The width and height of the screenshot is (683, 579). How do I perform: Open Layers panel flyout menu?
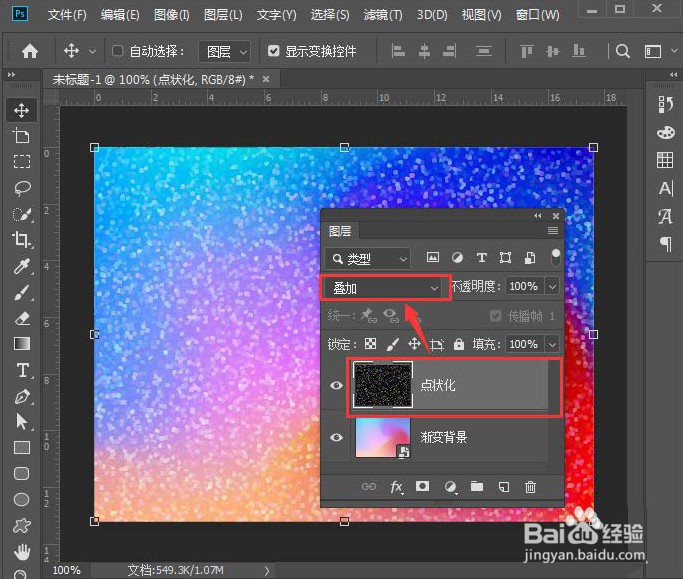[x=553, y=230]
